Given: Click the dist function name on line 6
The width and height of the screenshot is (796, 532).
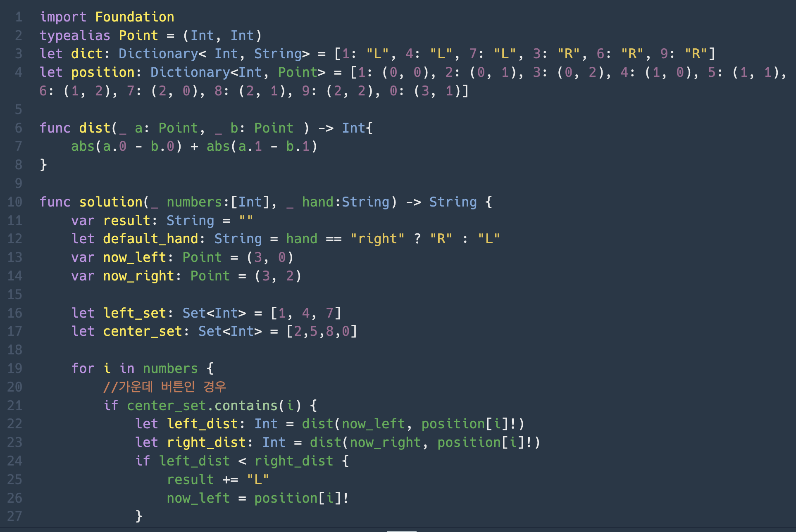Looking at the screenshot, I should click(x=95, y=128).
